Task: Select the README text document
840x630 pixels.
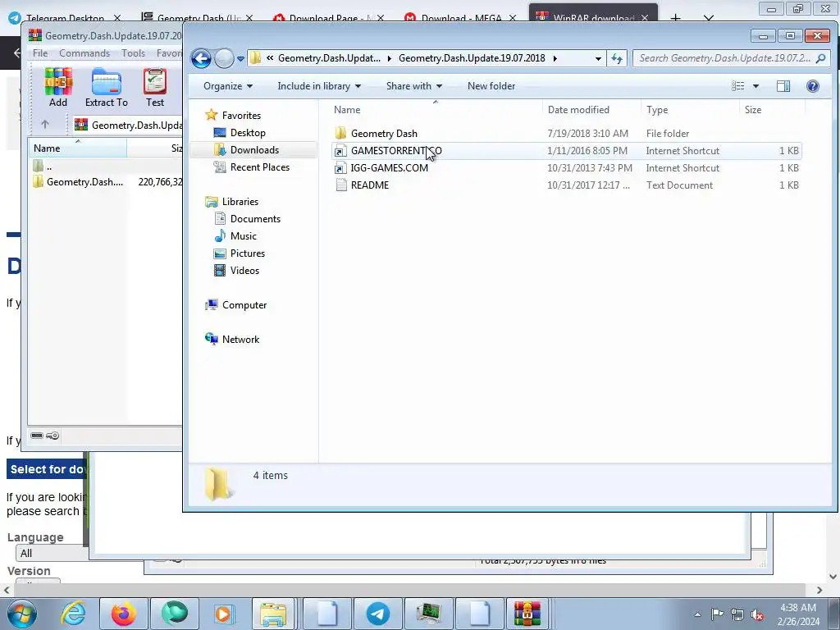Action: click(x=566, y=185)
